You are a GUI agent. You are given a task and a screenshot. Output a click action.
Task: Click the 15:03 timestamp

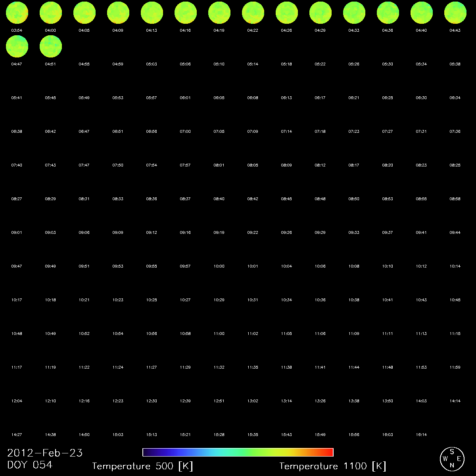tap(118, 434)
